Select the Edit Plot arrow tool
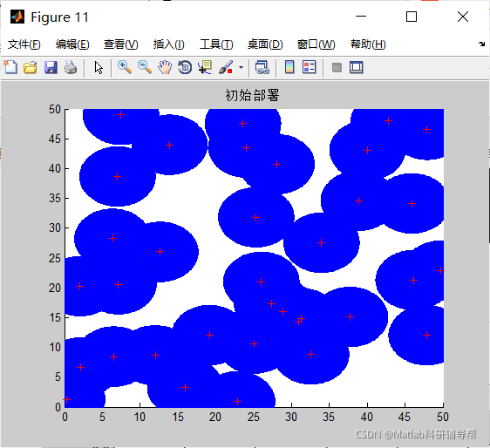490x448 pixels. point(99,67)
